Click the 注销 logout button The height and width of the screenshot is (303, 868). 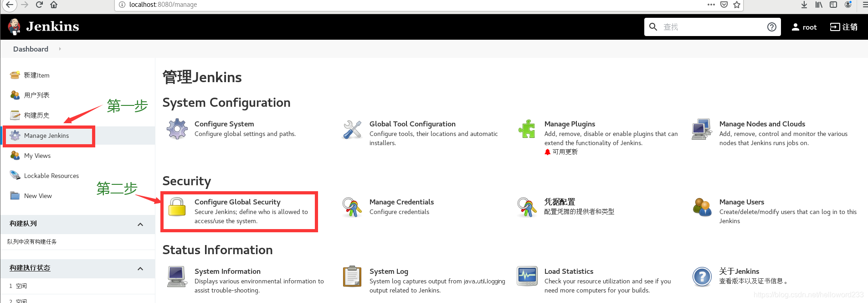point(844,27)
